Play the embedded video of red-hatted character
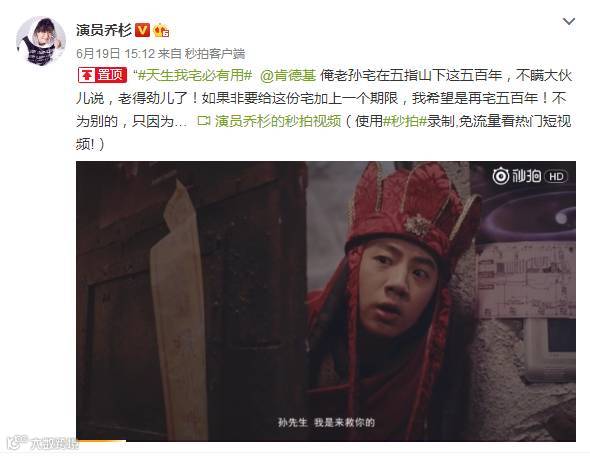Image resolution: width=590 pixels, height=456 pixels. pos(326,301)
